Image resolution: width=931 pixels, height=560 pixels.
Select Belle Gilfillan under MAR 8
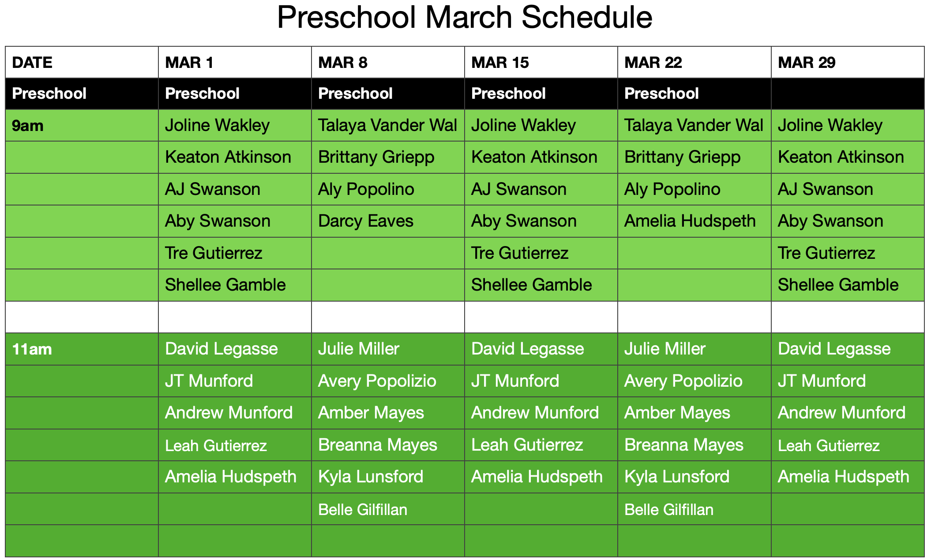(x=363, y=509)
